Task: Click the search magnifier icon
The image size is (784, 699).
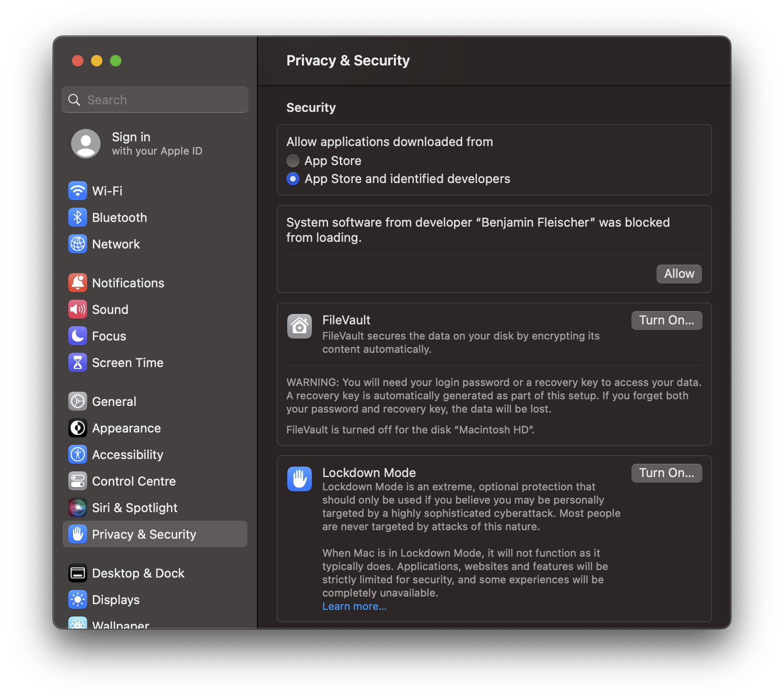Action: pyautogui.click(x=74, y=100)
